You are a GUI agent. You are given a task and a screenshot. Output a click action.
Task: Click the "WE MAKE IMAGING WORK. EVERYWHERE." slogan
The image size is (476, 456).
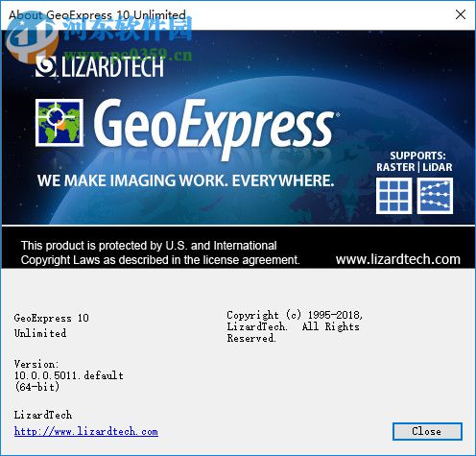[x=186, y=180]
